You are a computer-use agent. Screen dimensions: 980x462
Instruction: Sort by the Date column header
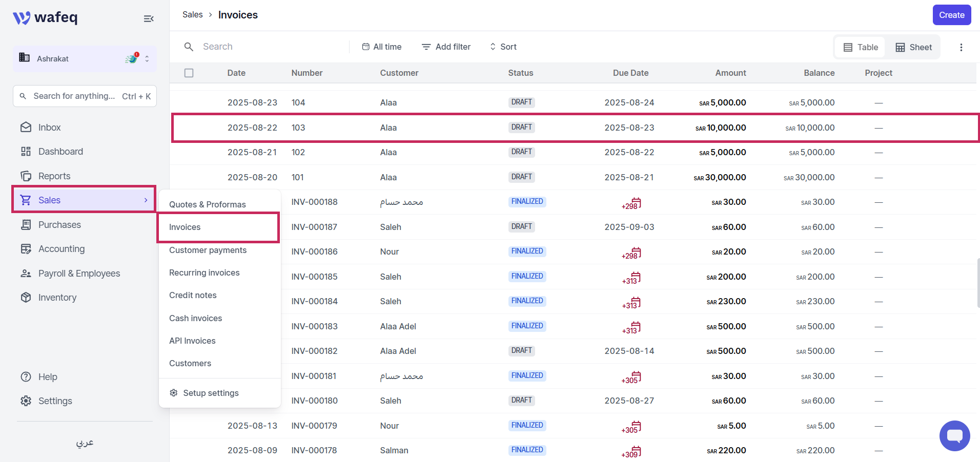click(236, 73)
